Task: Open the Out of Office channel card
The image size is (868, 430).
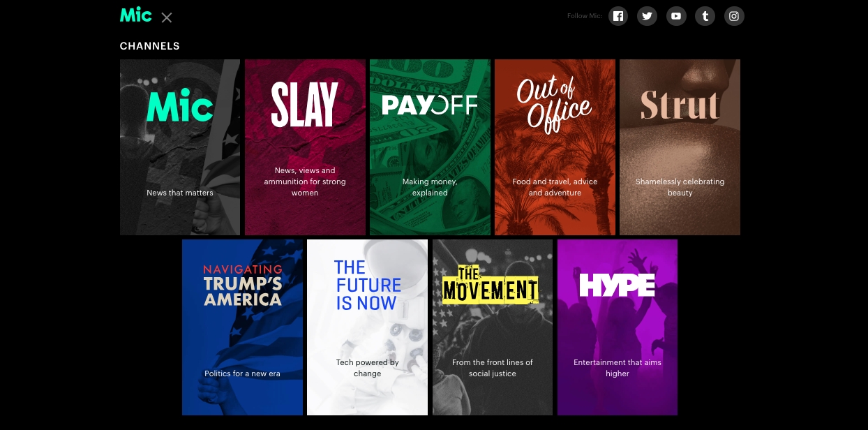Action: (555, 147)
